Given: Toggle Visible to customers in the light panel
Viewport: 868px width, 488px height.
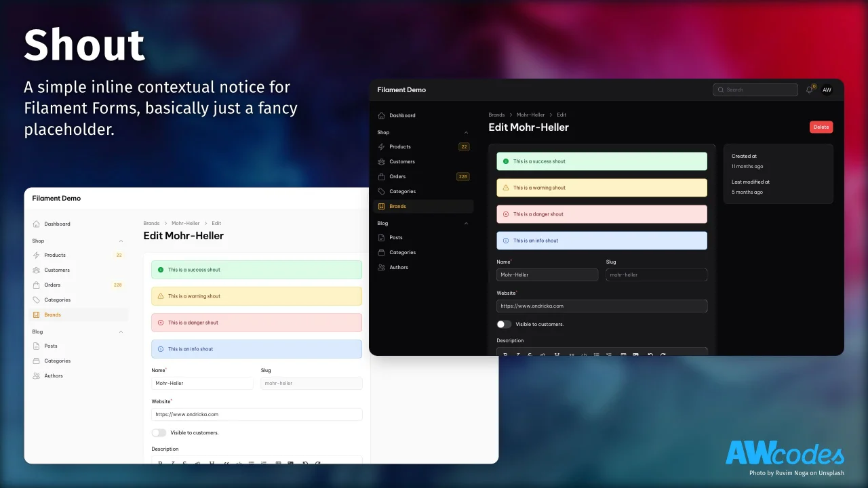Looking at the screenshot, I should [159, 432].
